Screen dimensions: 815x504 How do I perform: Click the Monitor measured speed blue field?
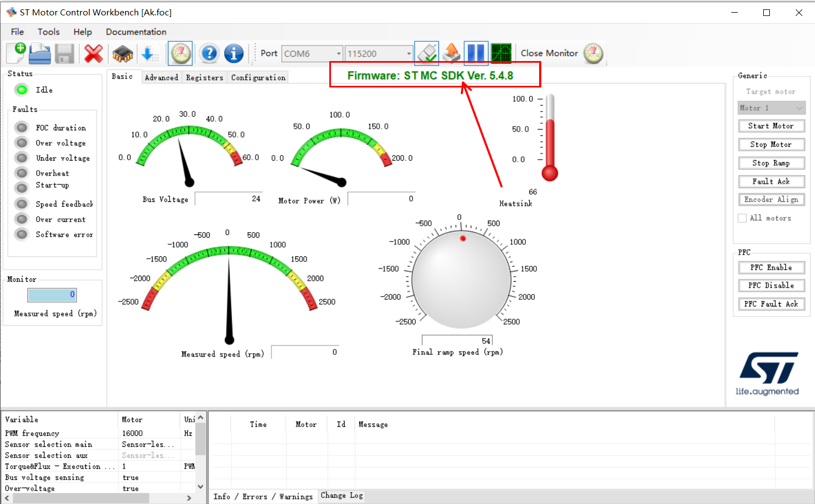pyautogui.click(x=52, y=295)
